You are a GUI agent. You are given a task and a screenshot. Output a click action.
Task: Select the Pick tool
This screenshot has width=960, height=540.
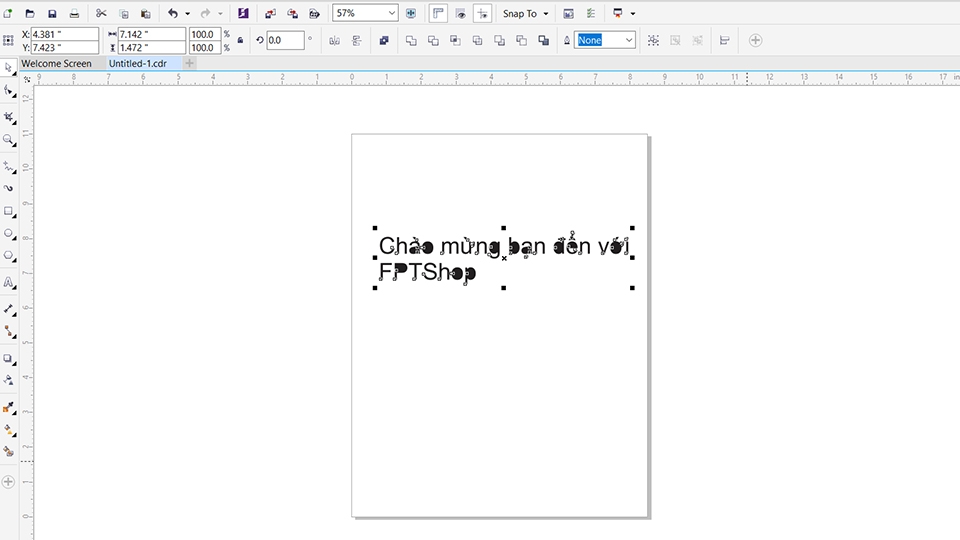coord(9,67)
